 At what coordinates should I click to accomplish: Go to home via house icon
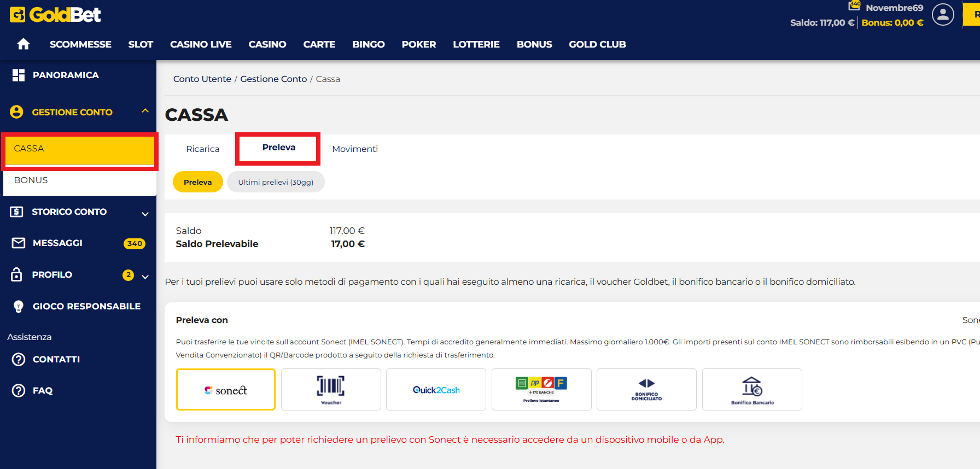point(24,44)
